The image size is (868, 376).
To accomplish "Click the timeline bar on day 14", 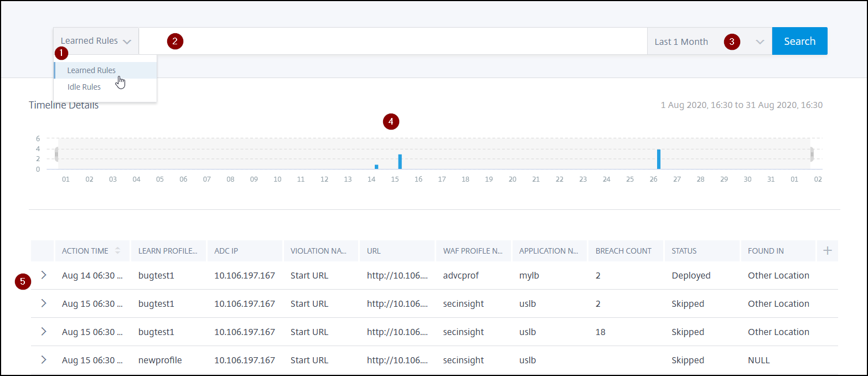I will point(376,167).
